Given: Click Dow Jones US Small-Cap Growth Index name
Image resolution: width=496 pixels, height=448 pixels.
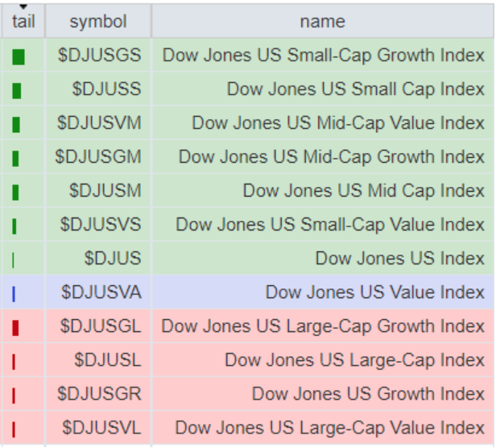Looking at the screenshot, I should (324, 56).
